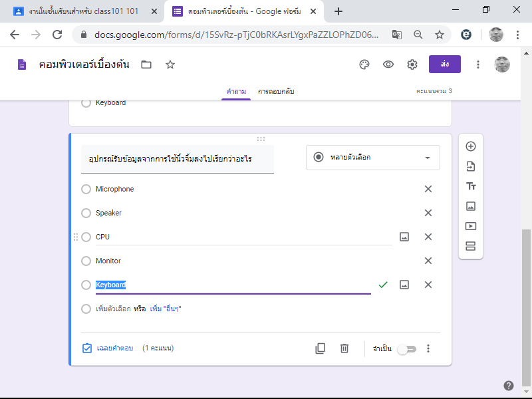This screenshot has width=532, height=399.
Task: Click เพิ่มตัวเลือก to add an option
Action: click(113, 309)
